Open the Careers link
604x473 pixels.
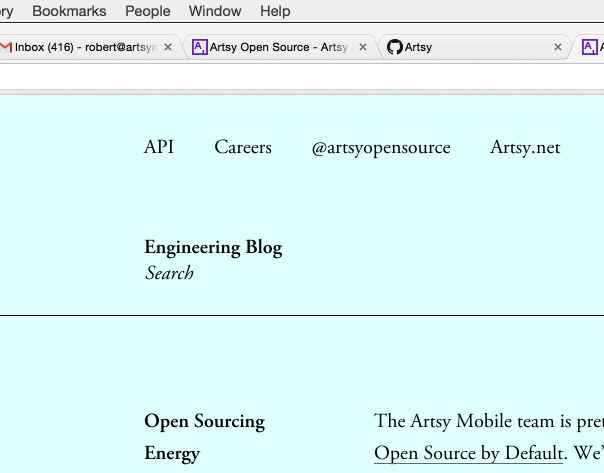click(x=243, y=147)
